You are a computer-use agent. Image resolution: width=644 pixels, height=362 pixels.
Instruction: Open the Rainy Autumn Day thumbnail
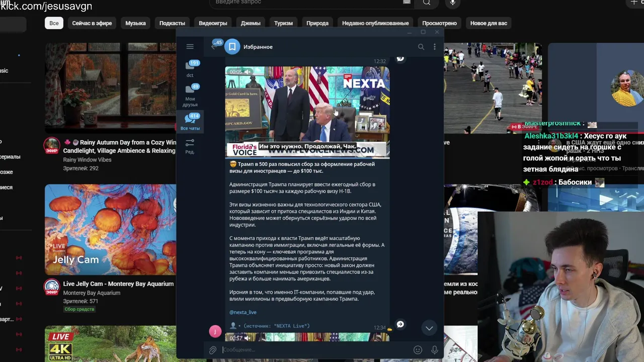pyautogui.click(x=110, y=87)
